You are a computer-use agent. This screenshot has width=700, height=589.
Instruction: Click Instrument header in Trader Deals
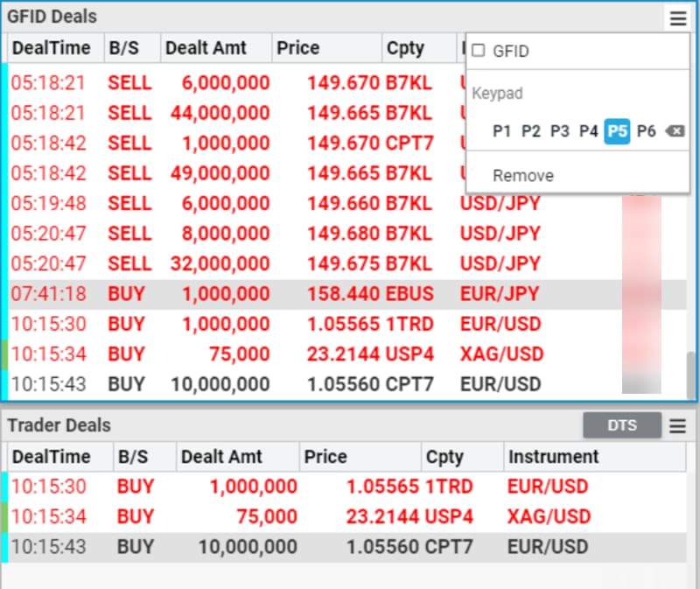click(554, 457)
